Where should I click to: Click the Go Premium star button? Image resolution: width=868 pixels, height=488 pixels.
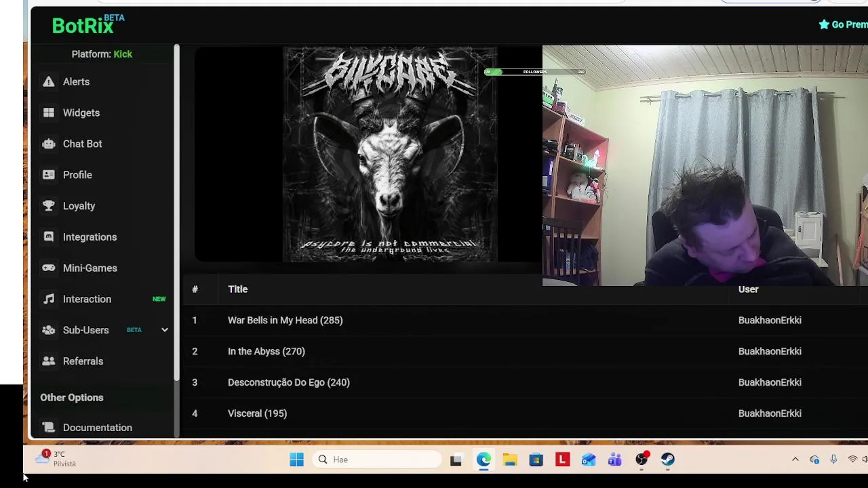click(x=843, y=24)
